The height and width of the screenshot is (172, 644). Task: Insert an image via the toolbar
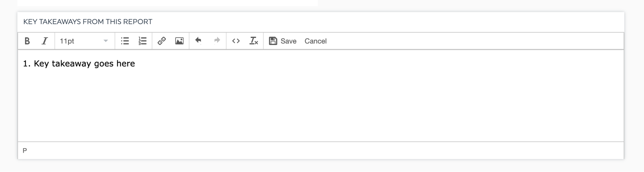tap(179, 41)
